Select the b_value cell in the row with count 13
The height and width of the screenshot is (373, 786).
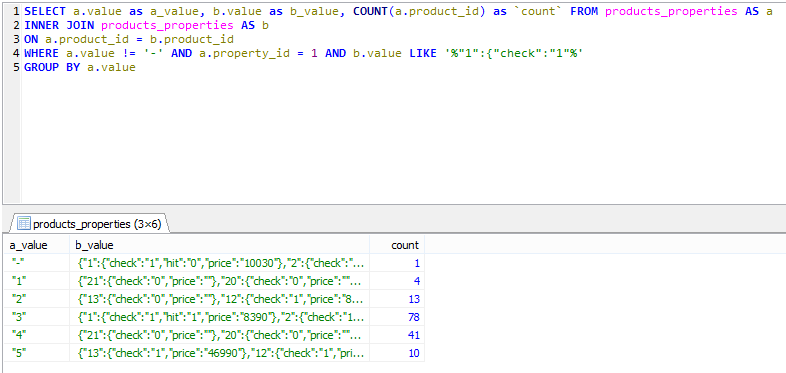(x=220, y=299)
